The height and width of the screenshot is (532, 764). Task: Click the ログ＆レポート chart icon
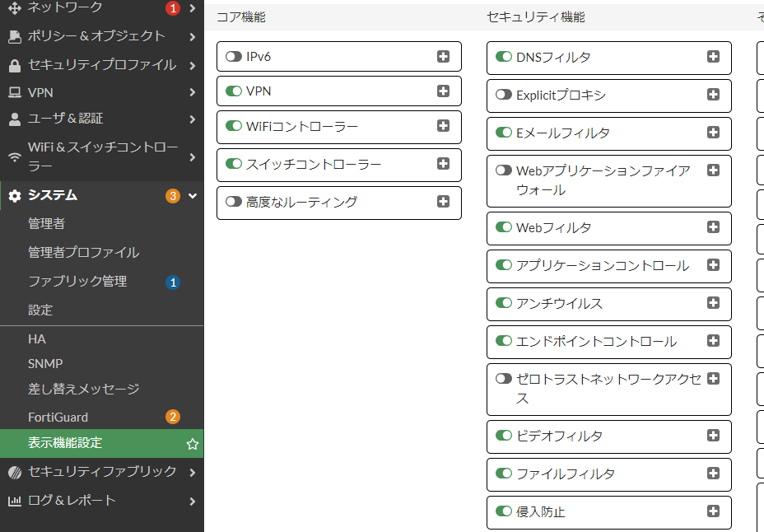(15, 500)
